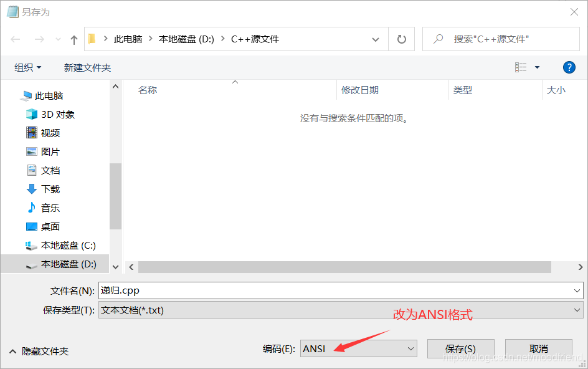Image resolution: width=588 pixels, height=369 pixels.
Task: Select 音乐 folder in navigation pane
Action: tap(50, 208)
